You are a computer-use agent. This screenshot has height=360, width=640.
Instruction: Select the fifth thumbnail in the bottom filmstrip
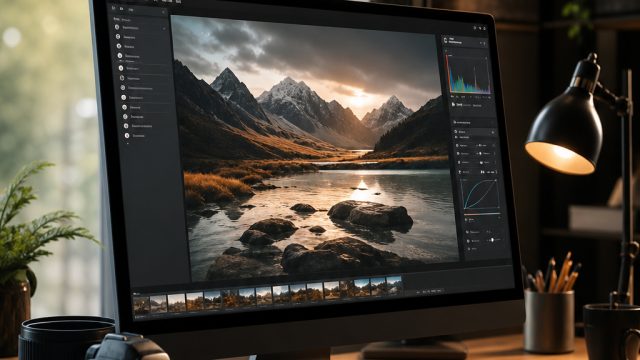[x=212, y=300]
